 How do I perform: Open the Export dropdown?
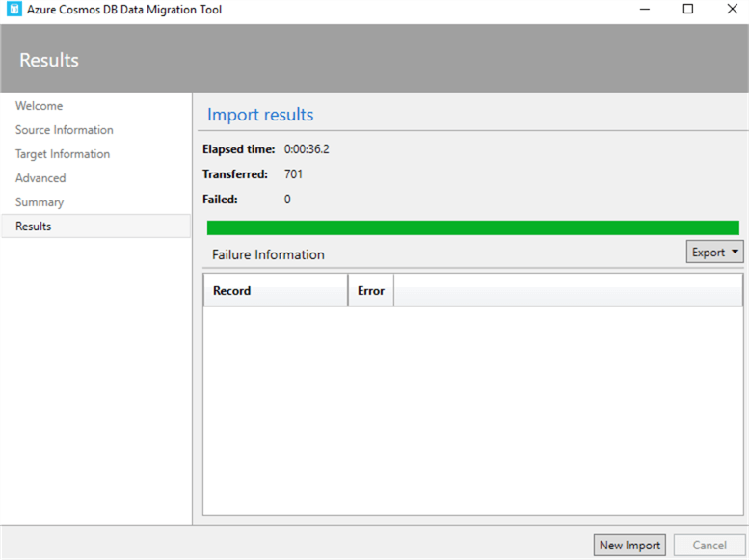tap(714, 252)
